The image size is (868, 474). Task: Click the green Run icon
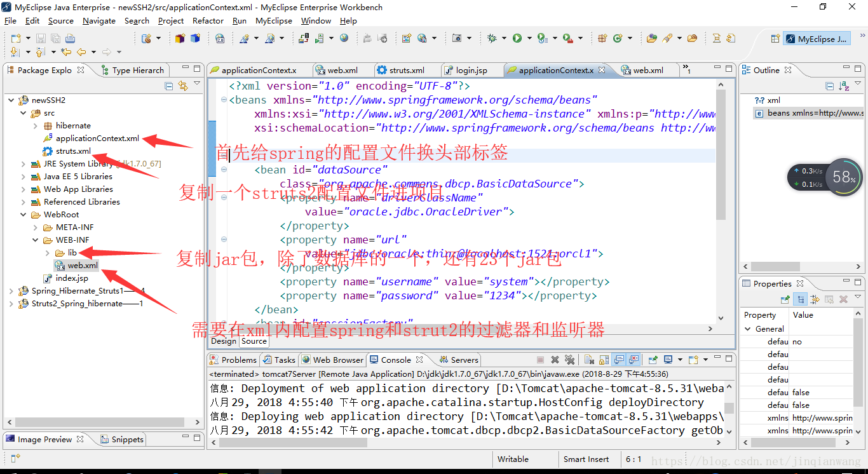[x=517, y=39]
